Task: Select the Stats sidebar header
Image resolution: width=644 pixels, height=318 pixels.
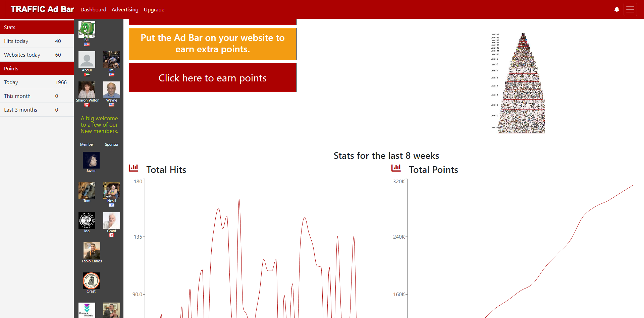Action: (x=37, y=27)
